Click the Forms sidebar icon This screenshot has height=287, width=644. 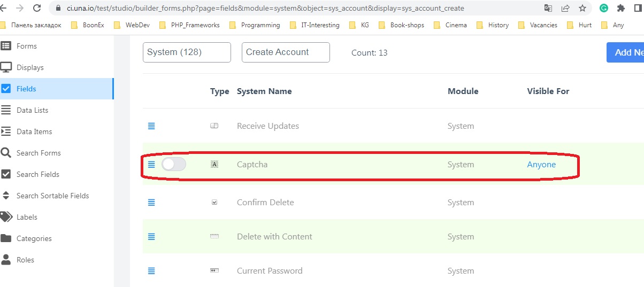point(6,46)
